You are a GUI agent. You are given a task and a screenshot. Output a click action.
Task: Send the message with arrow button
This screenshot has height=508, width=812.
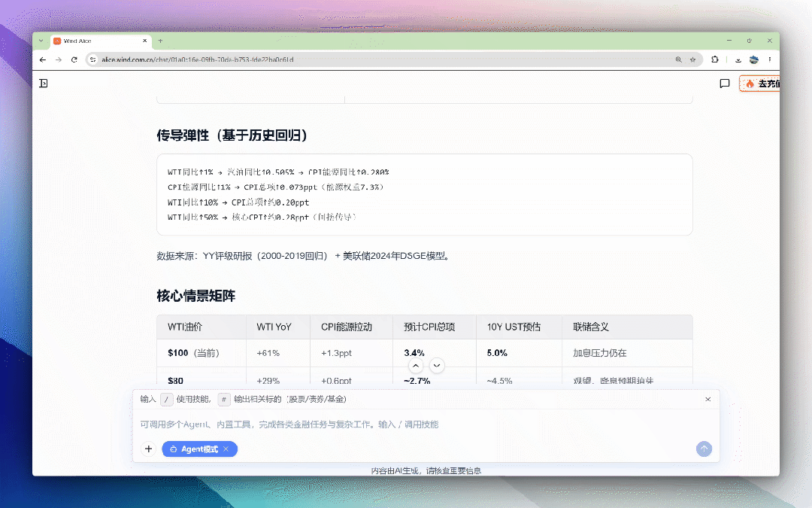[x=704, y=449]
